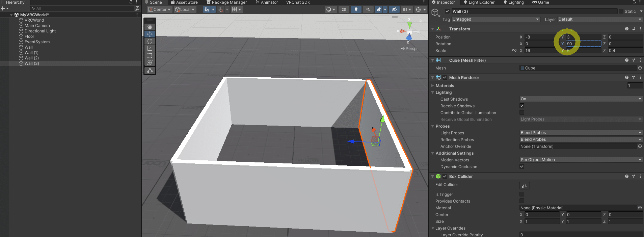Open Local handle rotation dropdown
This screenshot has width=644, height=237.
pyautogui.click(x=185, y=9)
